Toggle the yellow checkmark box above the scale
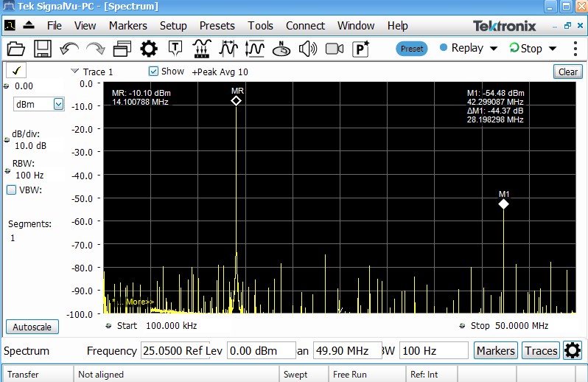This screenshot has height=382, width=588. [16, 72]
